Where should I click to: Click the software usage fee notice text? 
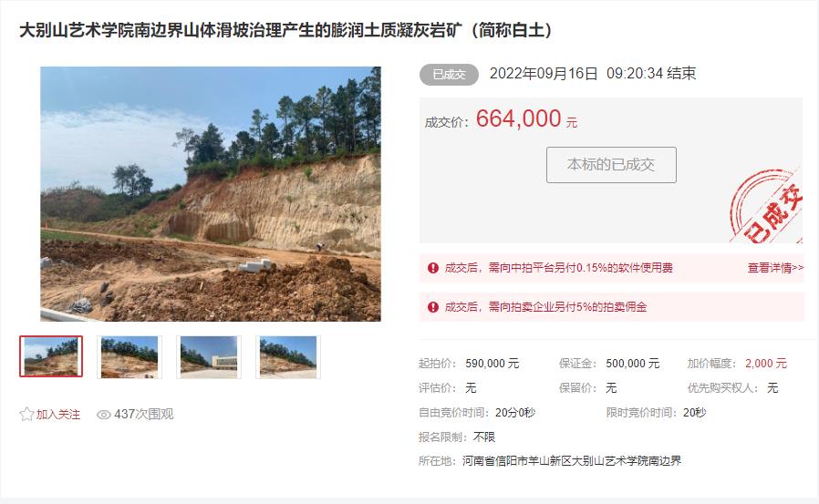pos(558,268)
